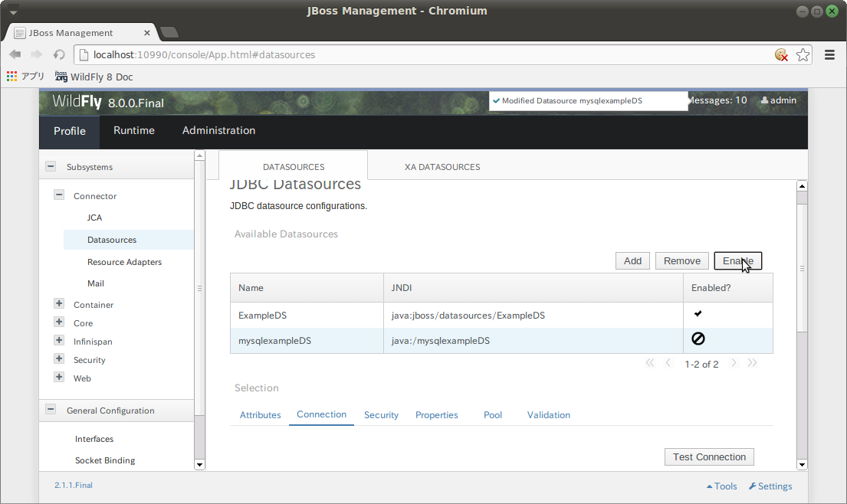The height and width of the screenshot is (504, 847).
Task: Expand the Security subsystem node
Action: pos(59,359)
